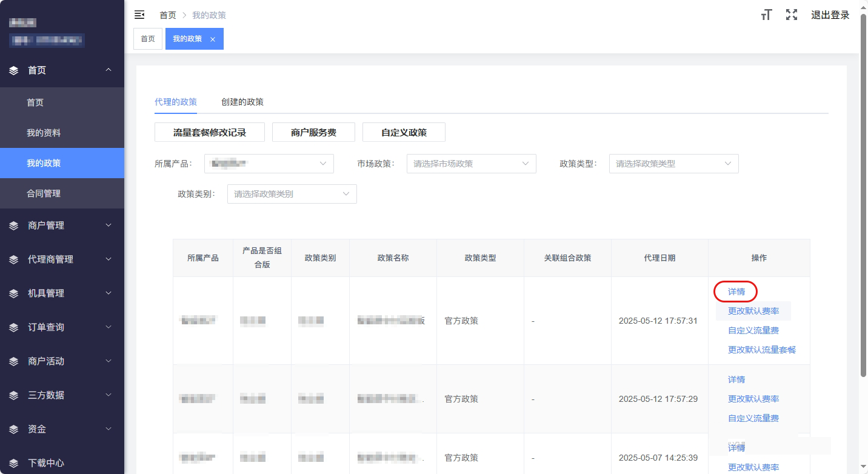Click the layers icon beside 三方数据
This screenshot has height=474, width=868.
click(14, 395)
